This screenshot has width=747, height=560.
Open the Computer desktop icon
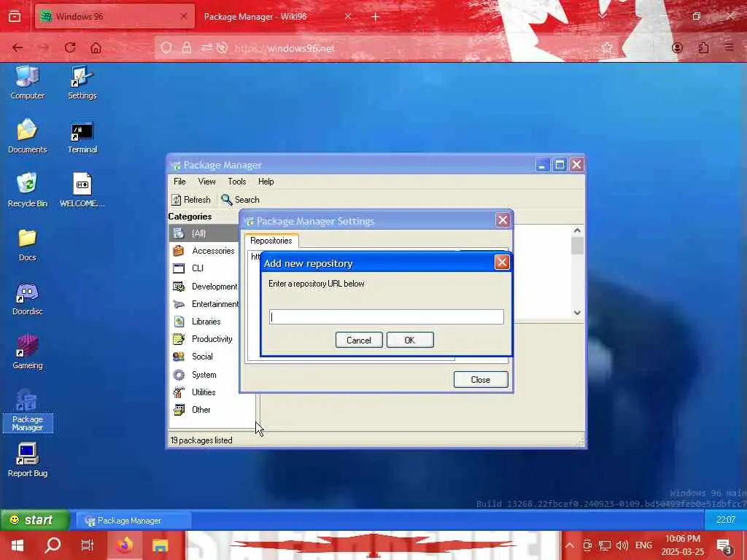27,82
